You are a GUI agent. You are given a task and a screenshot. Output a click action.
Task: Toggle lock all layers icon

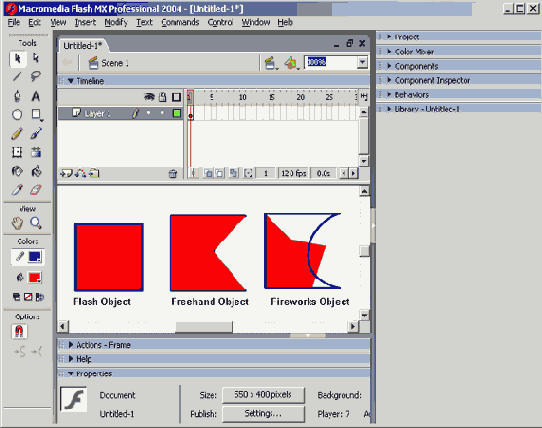pos(162,97)
